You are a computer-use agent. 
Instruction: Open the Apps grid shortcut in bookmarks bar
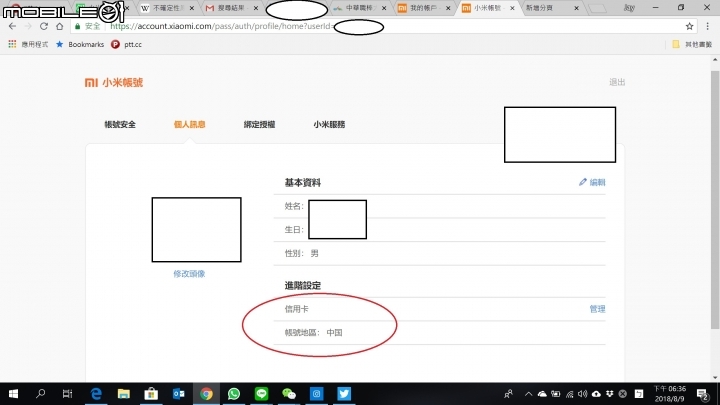coord(12,44)
